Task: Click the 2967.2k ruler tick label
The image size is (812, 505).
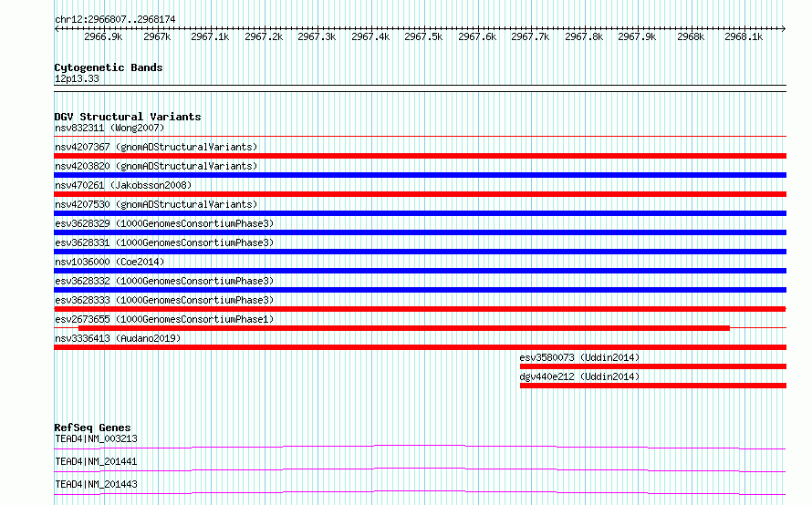Action: [x=264, y=36]
